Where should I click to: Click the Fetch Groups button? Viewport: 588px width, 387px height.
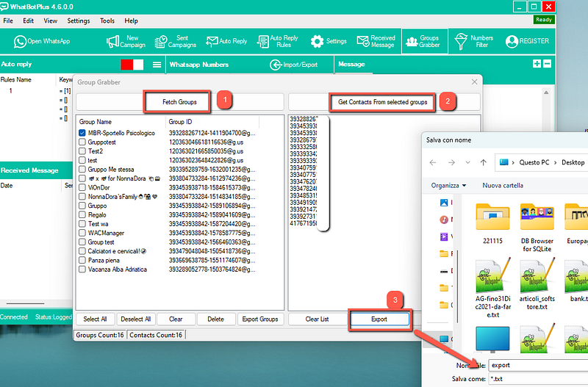point(179,102)
